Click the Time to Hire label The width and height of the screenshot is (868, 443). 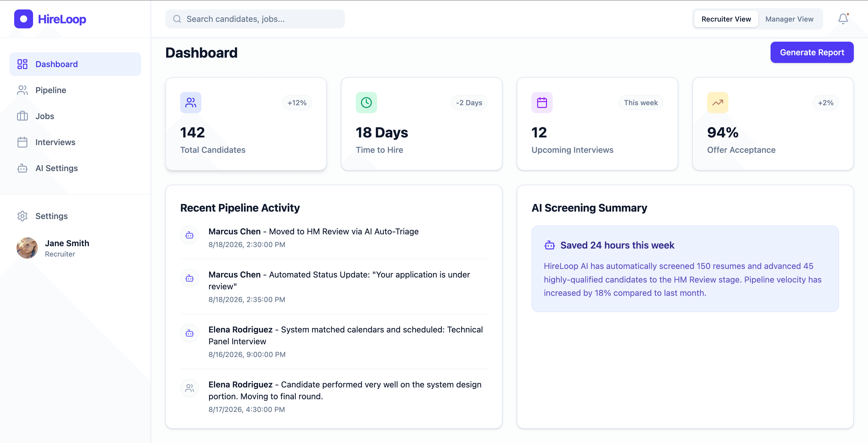(379, 150)
